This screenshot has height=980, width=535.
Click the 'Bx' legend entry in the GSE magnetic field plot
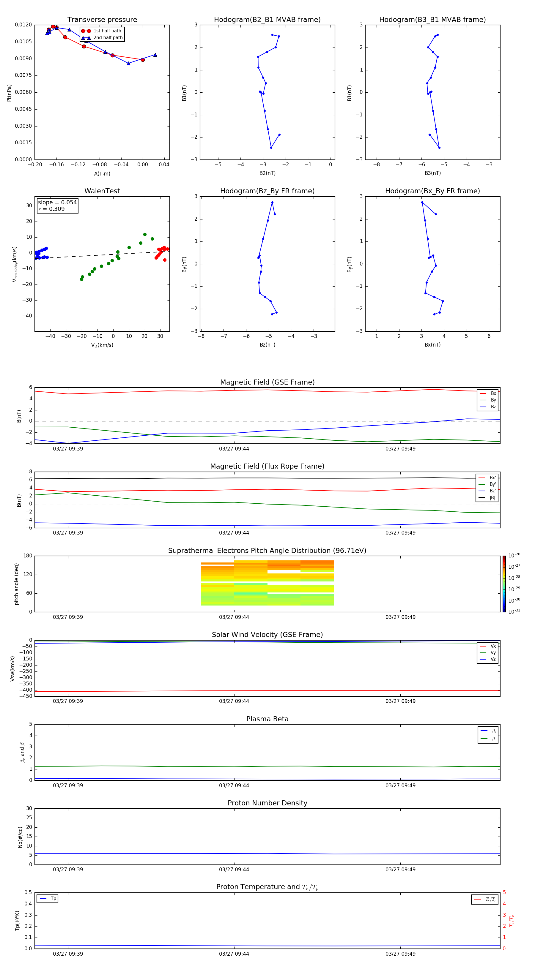pyautogui.click(x=488, y=393)
